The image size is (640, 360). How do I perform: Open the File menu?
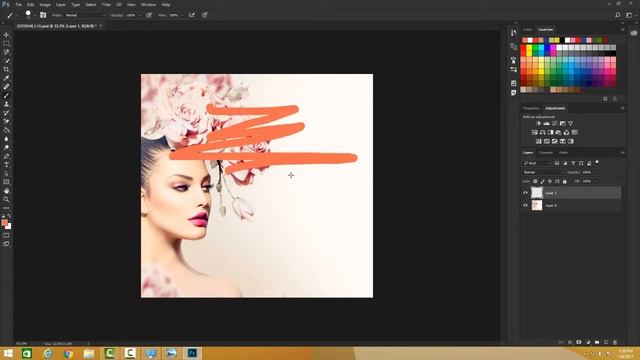point(18,4)
